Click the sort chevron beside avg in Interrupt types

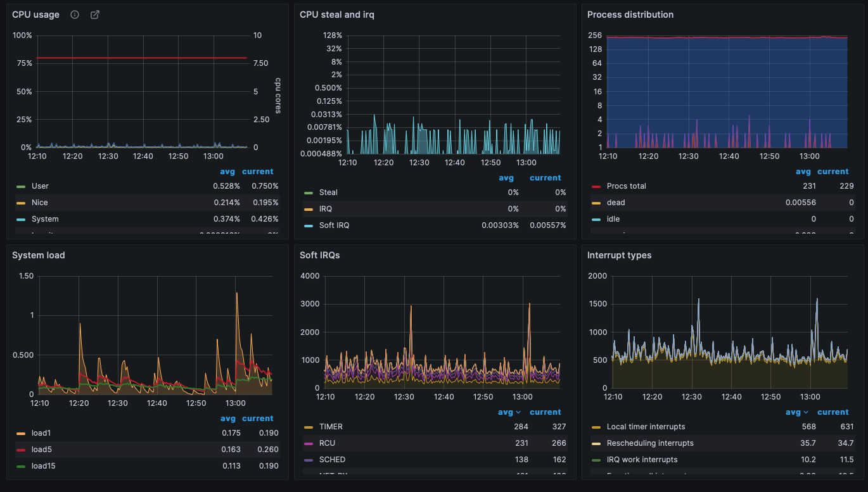pos(806,412)
